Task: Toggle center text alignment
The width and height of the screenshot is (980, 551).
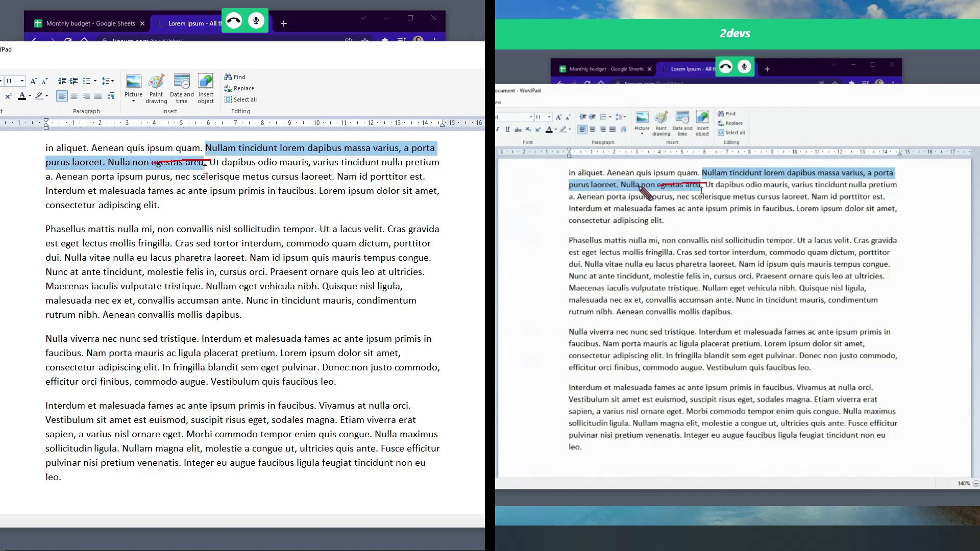Action: click(74, 96)
